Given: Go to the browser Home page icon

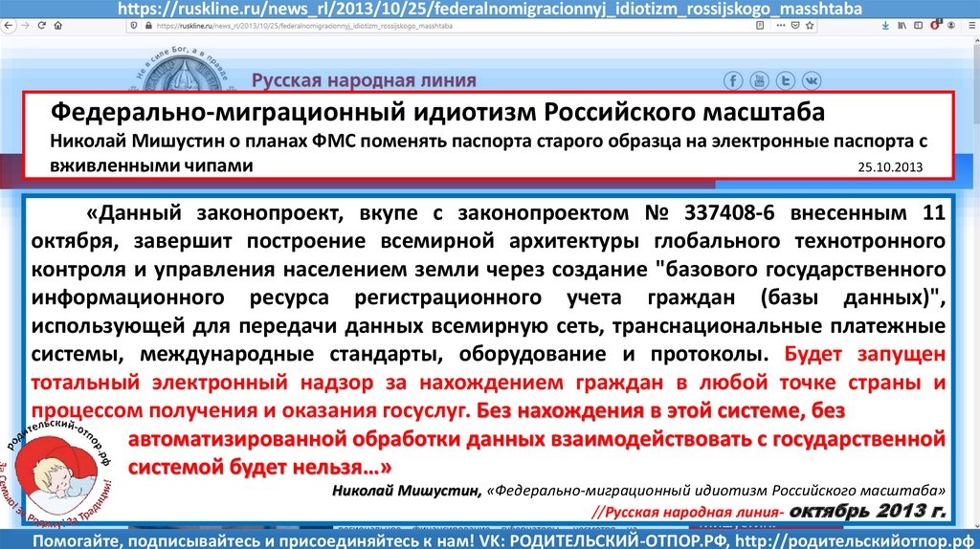Looking at the screenshot, I should (x=58, y=26).
